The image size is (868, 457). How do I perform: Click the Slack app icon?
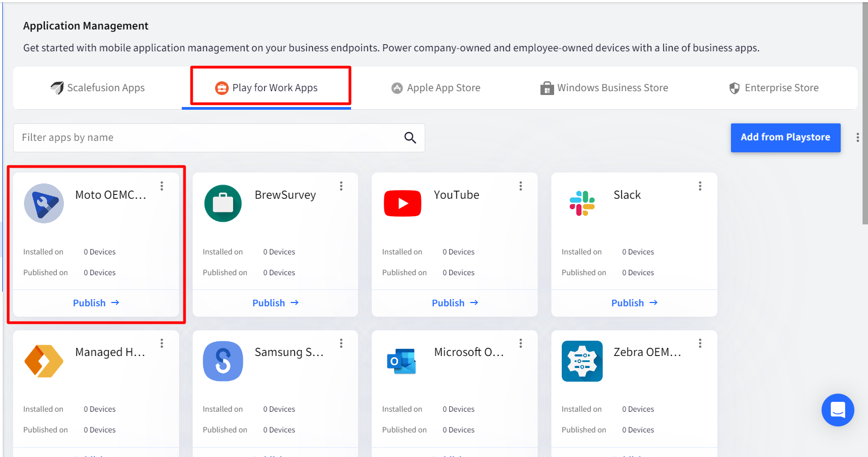coord(582,203)
